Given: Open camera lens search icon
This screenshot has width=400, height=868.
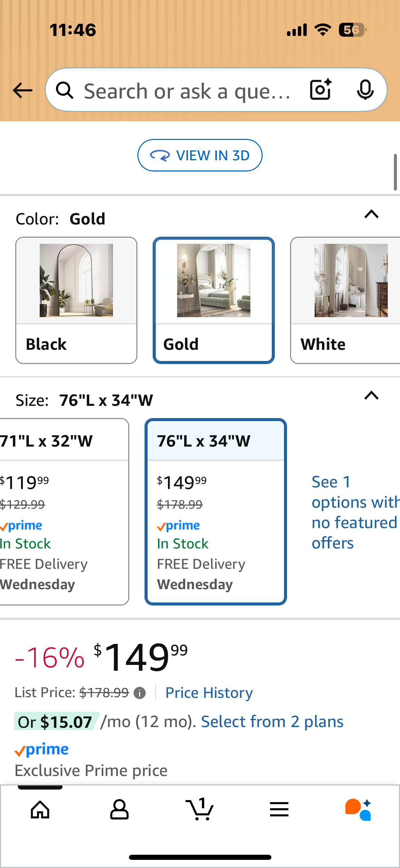Looking at the screenshot, I should (x=320, y=90).
